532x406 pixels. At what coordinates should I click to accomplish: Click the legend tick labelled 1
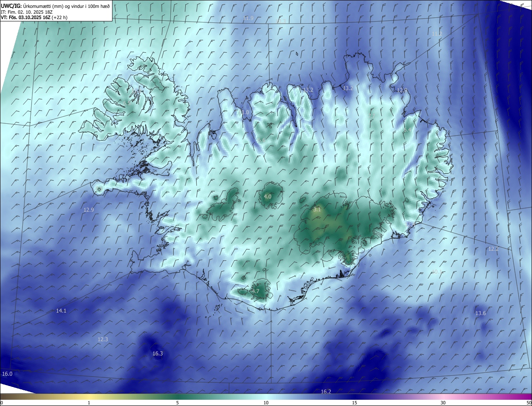(x=89, y=403)
